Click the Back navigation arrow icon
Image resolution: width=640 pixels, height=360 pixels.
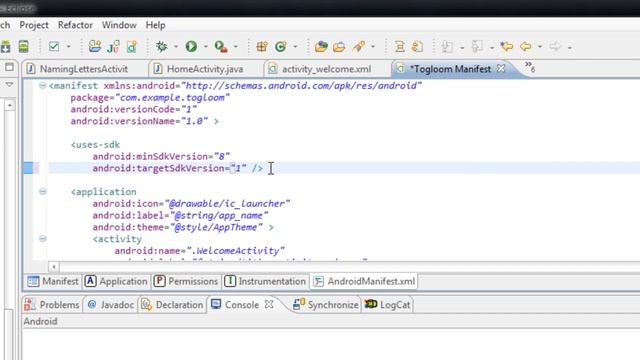coord(525,47)
